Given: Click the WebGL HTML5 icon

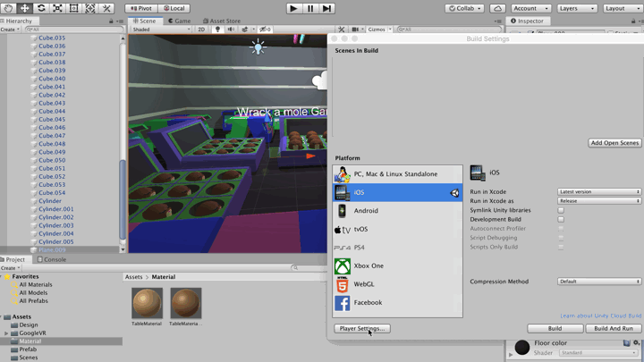Looking at the screenshot, I should [342, 284].
